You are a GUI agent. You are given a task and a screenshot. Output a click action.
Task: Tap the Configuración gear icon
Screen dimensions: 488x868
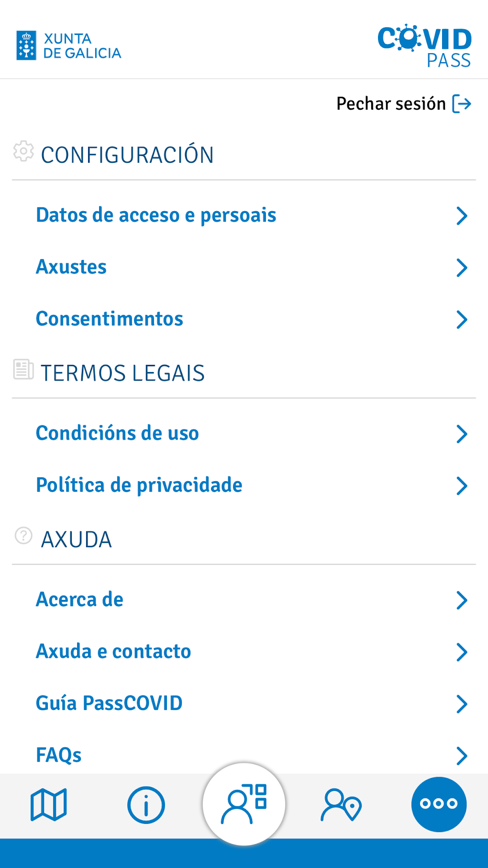[23, 152]
